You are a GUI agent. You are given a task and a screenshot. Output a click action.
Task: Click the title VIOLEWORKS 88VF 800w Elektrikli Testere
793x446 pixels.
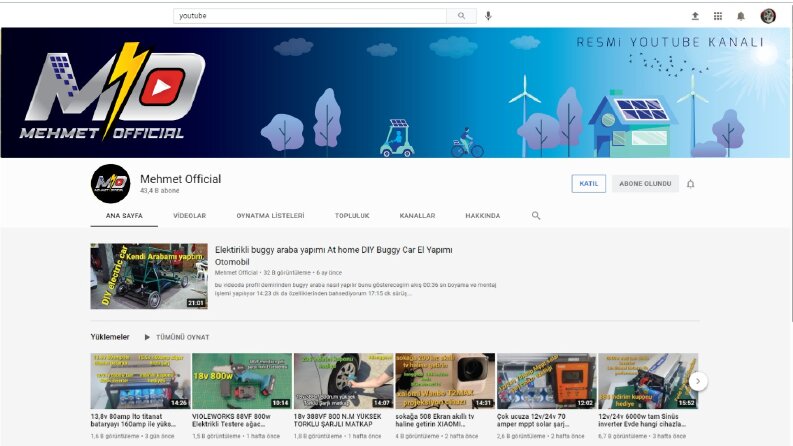point(232,420)
